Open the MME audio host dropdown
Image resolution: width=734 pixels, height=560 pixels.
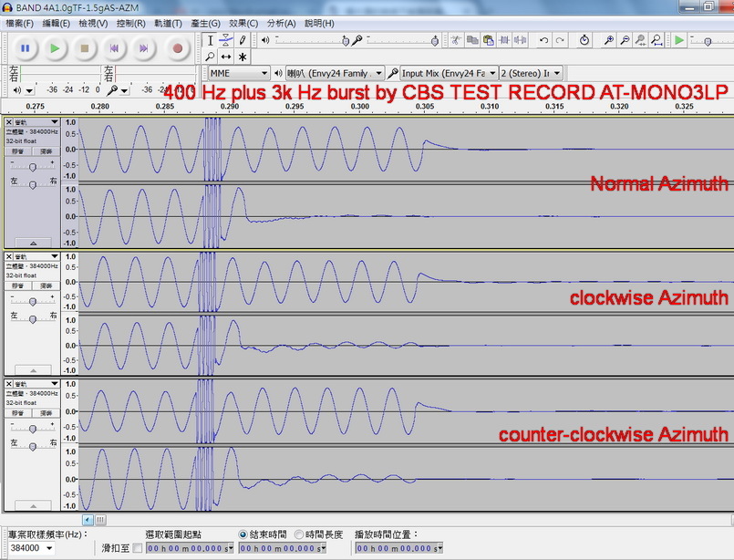coord(238,73)
